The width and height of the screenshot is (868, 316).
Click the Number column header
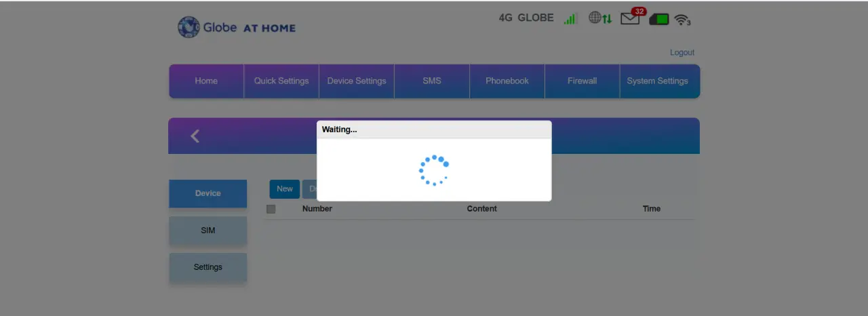[317, 209]
